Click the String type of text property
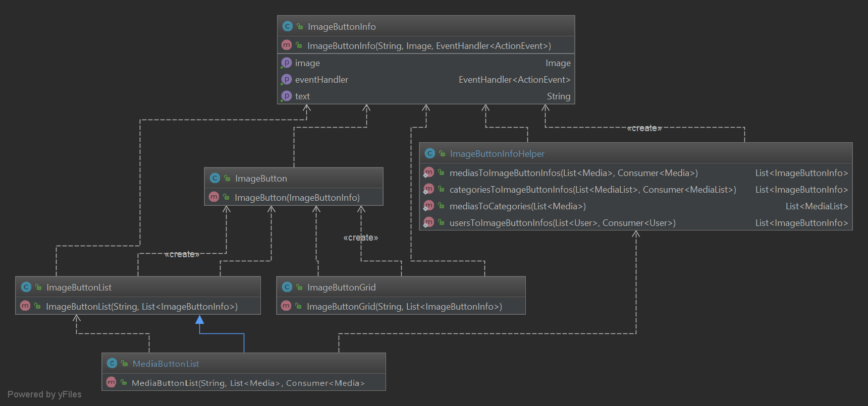Image resolution: width=868 pixels, height=406 pixels. tap(559, 96)
